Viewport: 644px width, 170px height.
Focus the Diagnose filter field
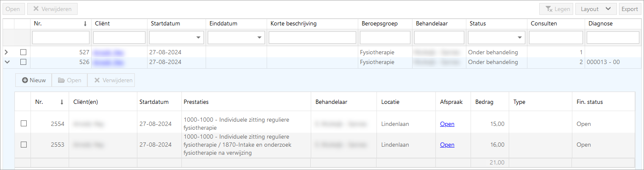613,38
